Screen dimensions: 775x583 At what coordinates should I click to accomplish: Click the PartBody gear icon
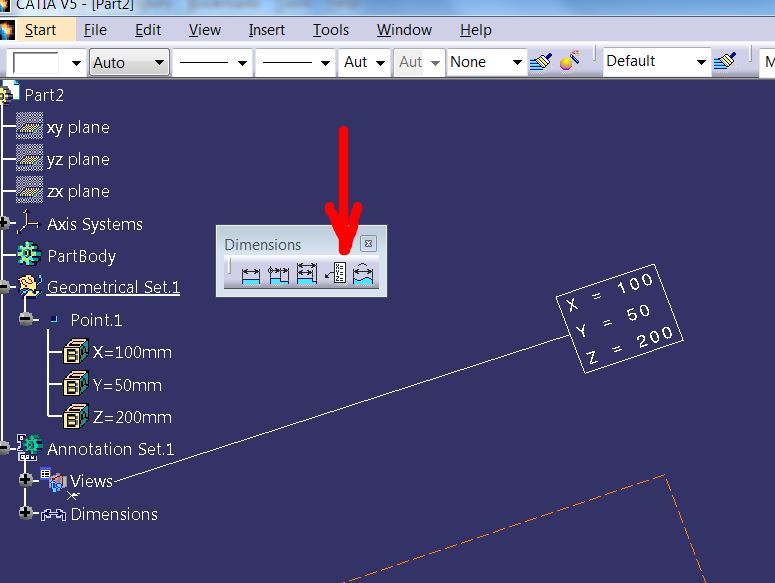[29, 254]
